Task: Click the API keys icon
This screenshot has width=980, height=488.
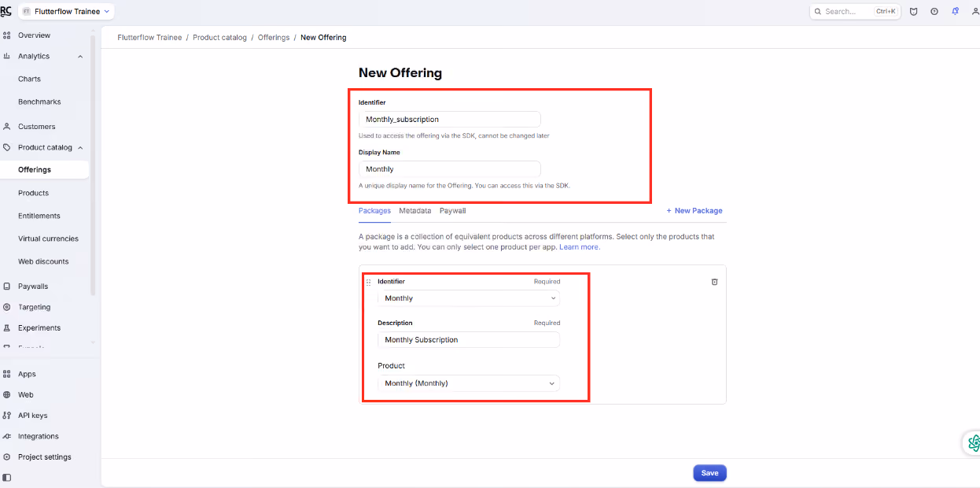Action: pos(7,416)
